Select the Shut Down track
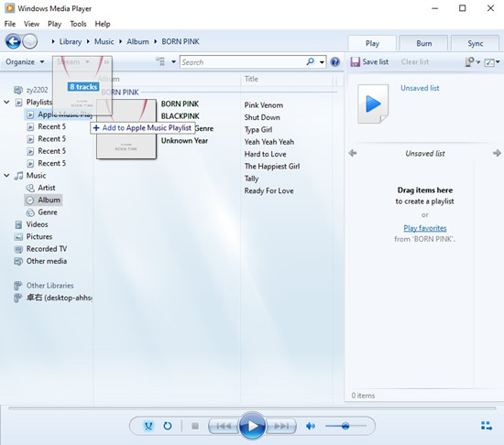504x445 pixels. pyautogui.click(x=262, y=117)
